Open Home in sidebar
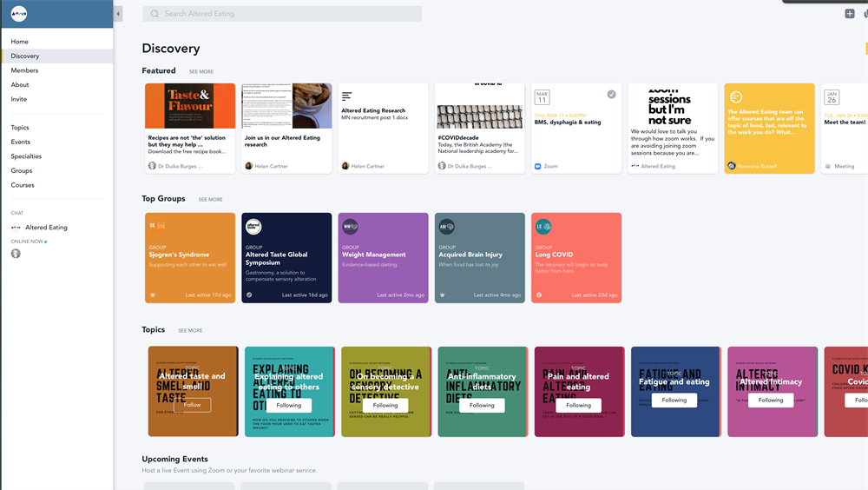The height and width of the screenshot is (490, 868). 19,42
